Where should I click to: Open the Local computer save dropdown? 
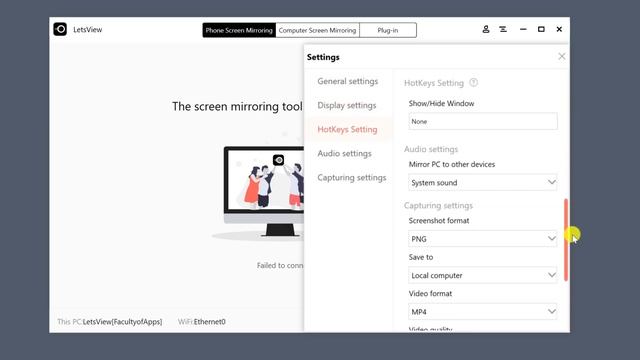pos(483,275)
